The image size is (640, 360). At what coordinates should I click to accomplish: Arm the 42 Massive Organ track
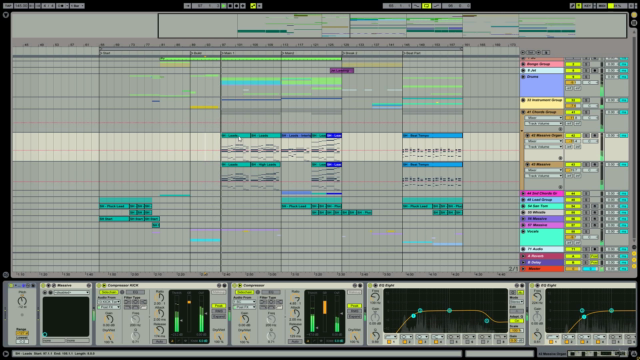point(594,136)
